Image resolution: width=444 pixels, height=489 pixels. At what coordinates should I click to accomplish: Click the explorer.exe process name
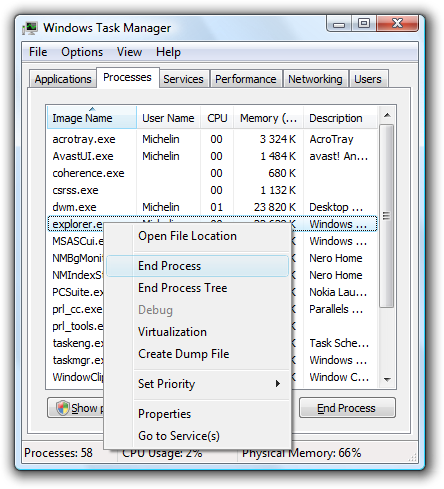[x=77, y=224]
